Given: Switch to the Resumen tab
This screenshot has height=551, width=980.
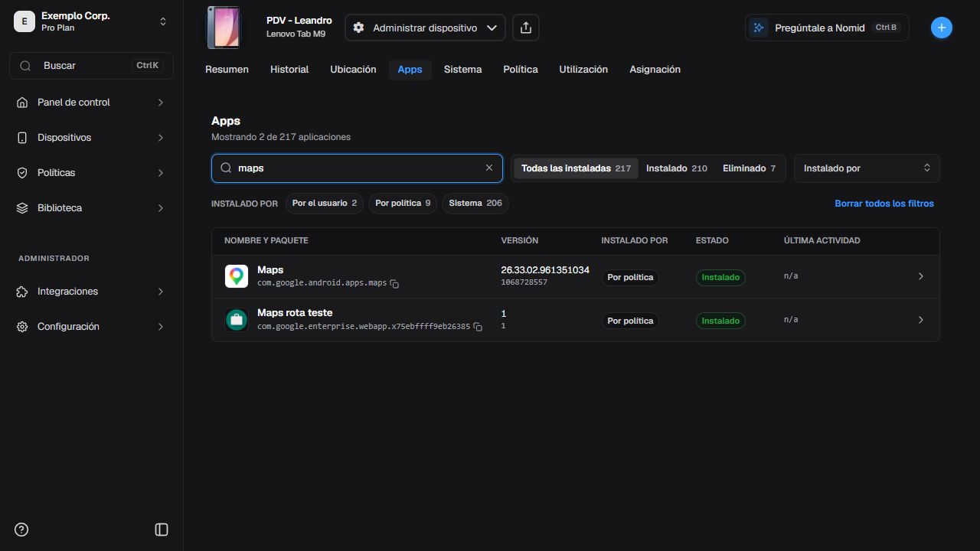Looking at the screenshot, I should (x=227, y=70).
